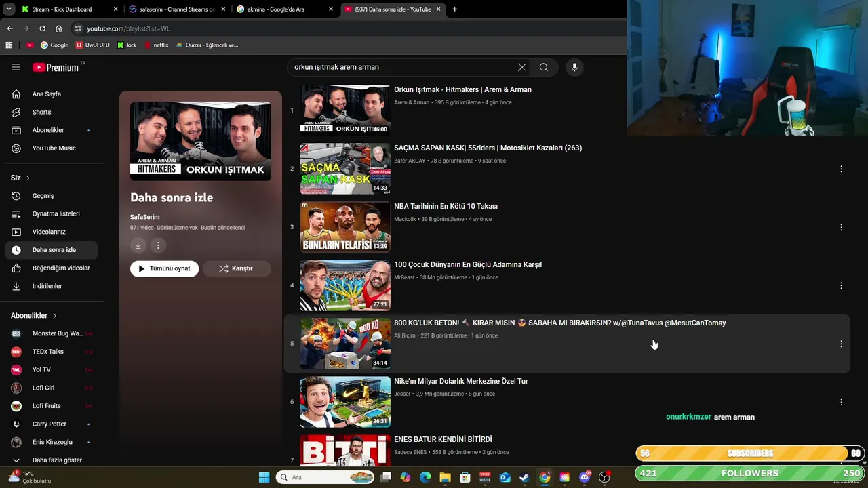Viewport: 868px width, 488px height.
Task: Click the magnifier search button
Action: (543, 67)
